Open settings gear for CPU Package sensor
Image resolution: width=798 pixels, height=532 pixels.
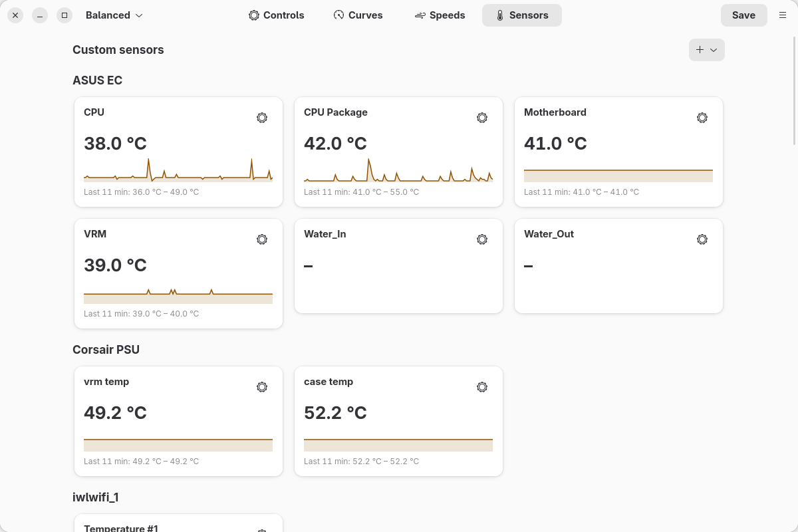click(482, 118)
